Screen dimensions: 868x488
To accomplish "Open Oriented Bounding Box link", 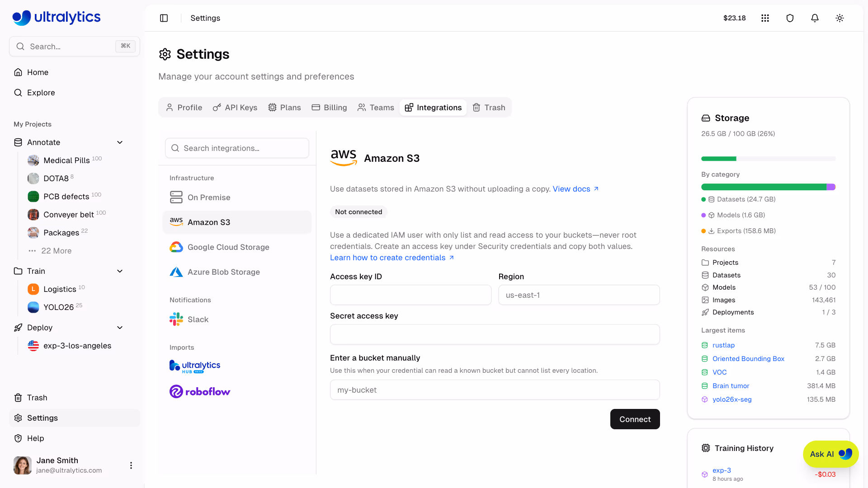I will [748, 359].
